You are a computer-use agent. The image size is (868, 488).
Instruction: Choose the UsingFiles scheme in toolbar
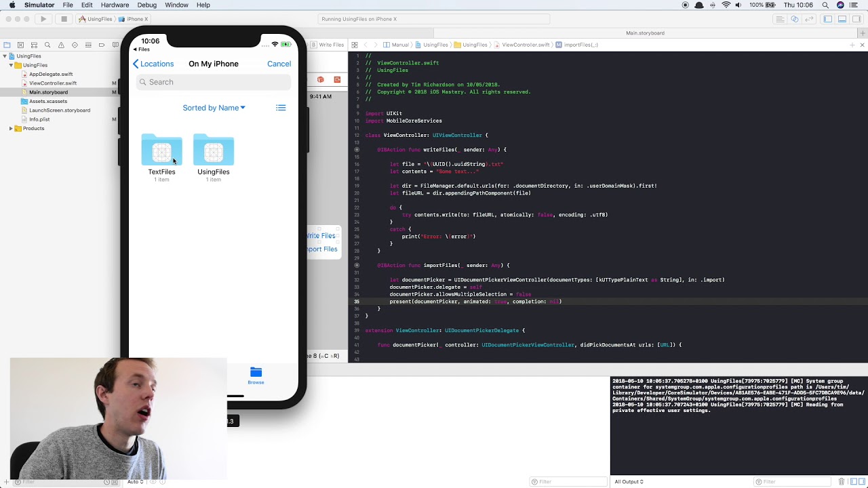(96, 19)
